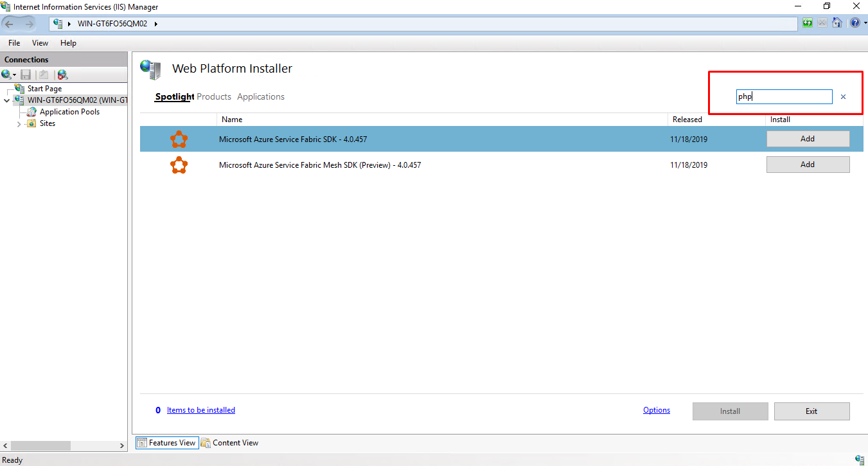This screenshot has height=466, width=868.
Task: Click the Application Pools icon
Action: click(31, 112)
